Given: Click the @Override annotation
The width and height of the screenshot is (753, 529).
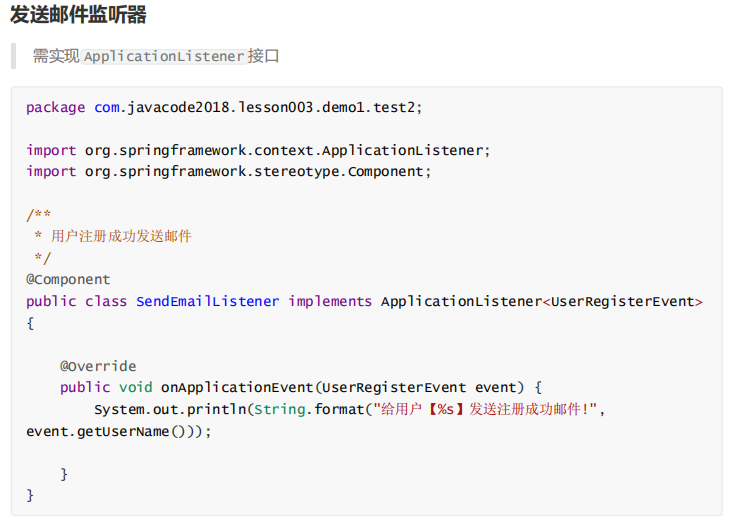Looking at the screenshot, I should pos(98,366).
